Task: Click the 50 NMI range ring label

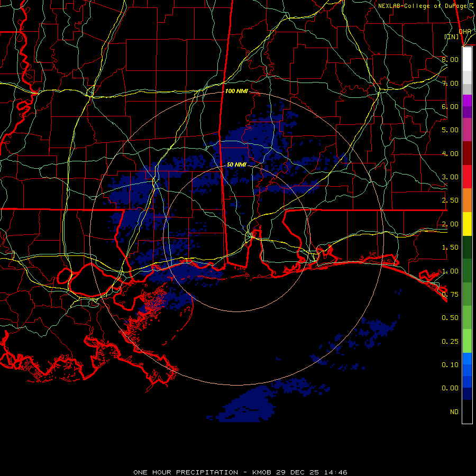Action: [x=236, y=164]
